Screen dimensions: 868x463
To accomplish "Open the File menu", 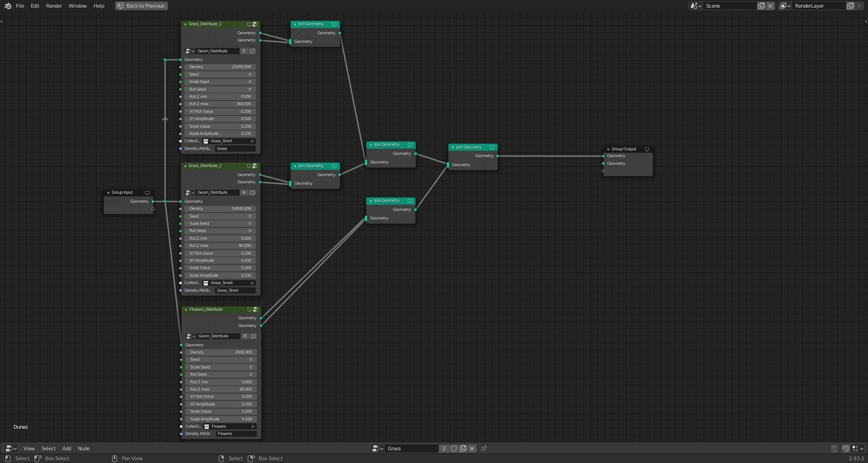I will point(20,6).
